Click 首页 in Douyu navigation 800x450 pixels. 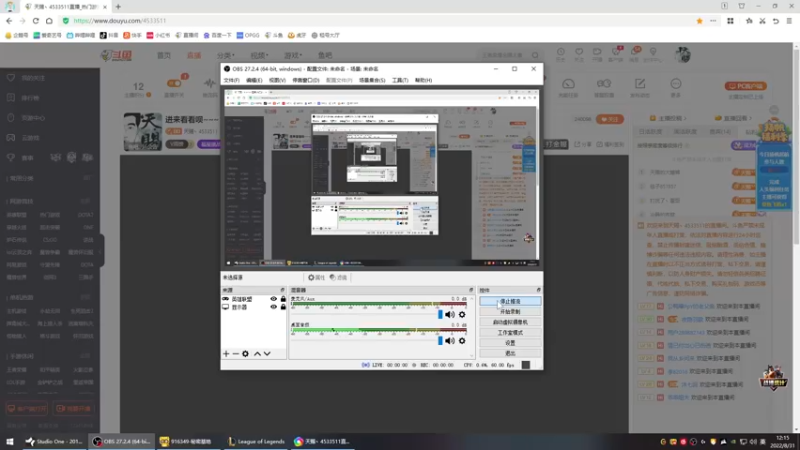point(164,55)
